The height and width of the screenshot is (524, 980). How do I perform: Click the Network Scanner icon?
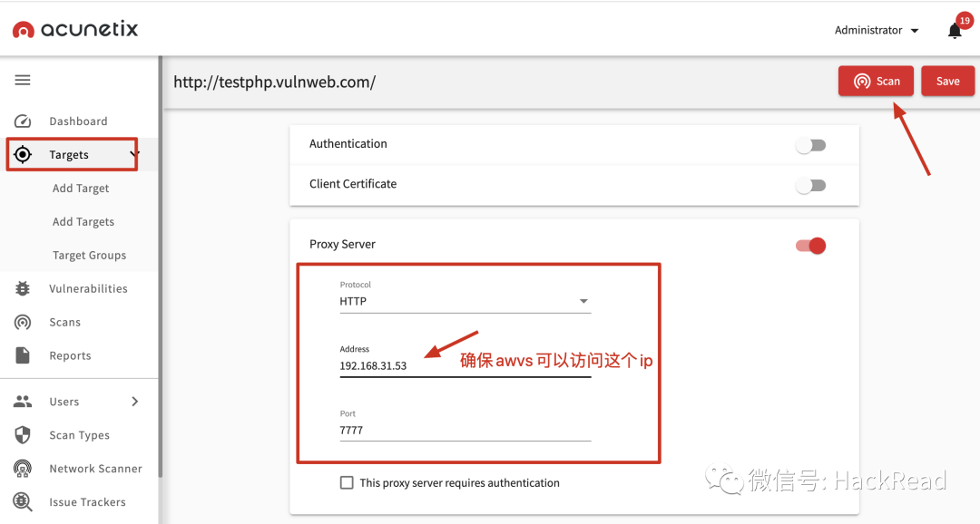(23, 469)
